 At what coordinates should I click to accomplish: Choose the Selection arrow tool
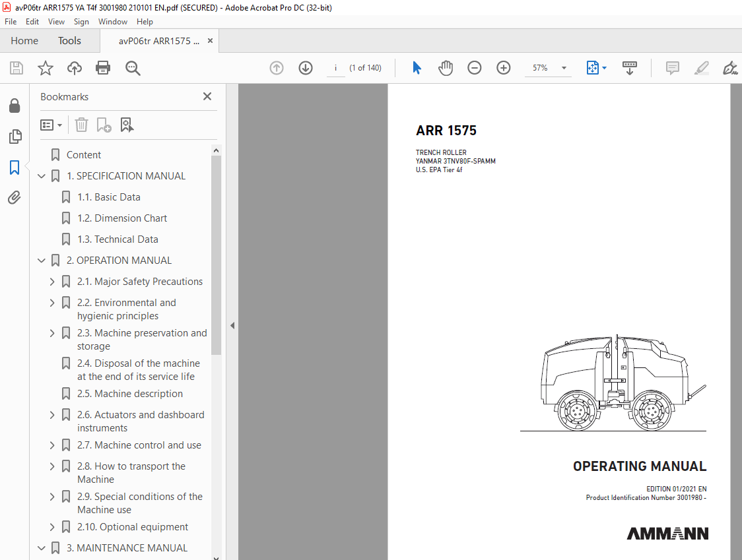pyautogui.click(x=417, y=68)
